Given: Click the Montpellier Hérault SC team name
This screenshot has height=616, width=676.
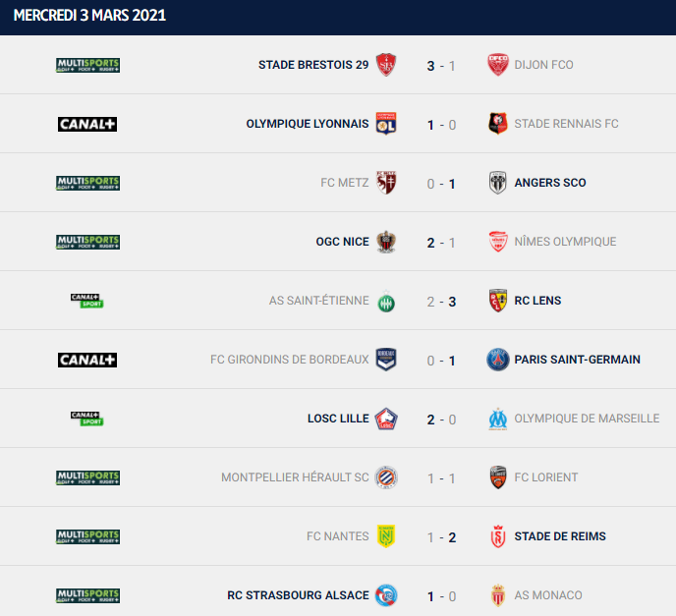Looking at the screenshot, I should tap(295, 477).
